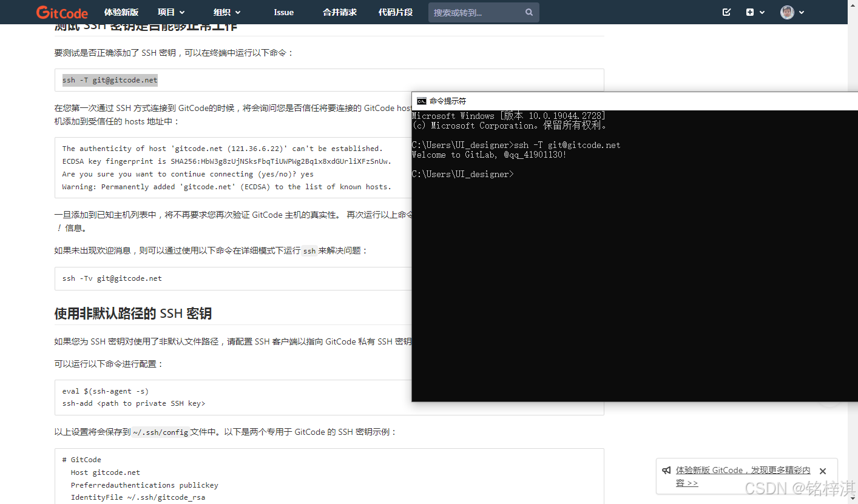Expand the 组织 dropdown menu

227,12
